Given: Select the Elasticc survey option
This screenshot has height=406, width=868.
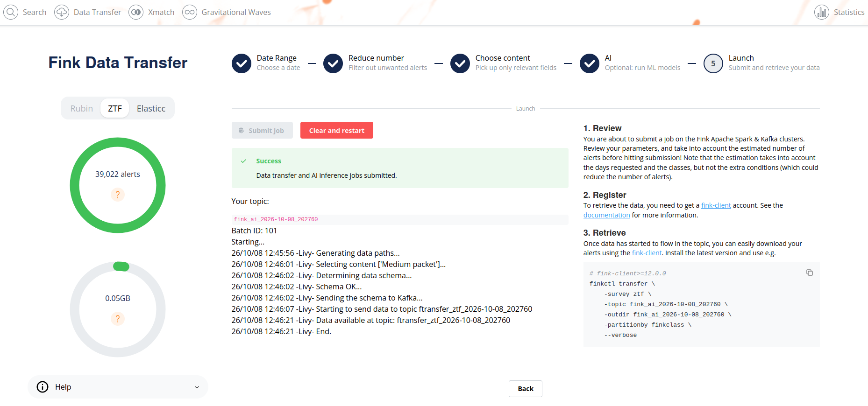Looking at the screenshot, I should 151,108.
